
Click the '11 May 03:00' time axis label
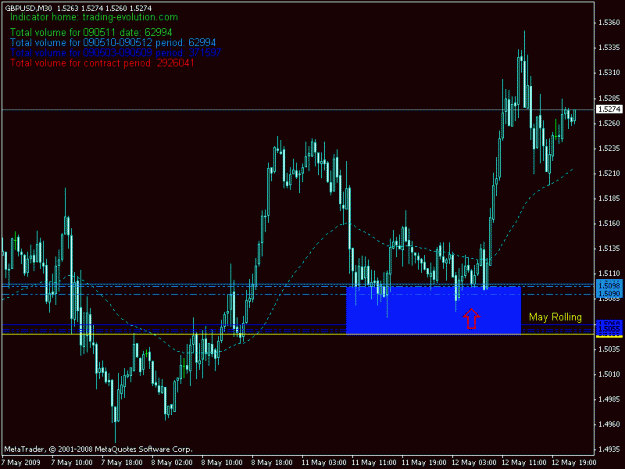pos(324,463)
